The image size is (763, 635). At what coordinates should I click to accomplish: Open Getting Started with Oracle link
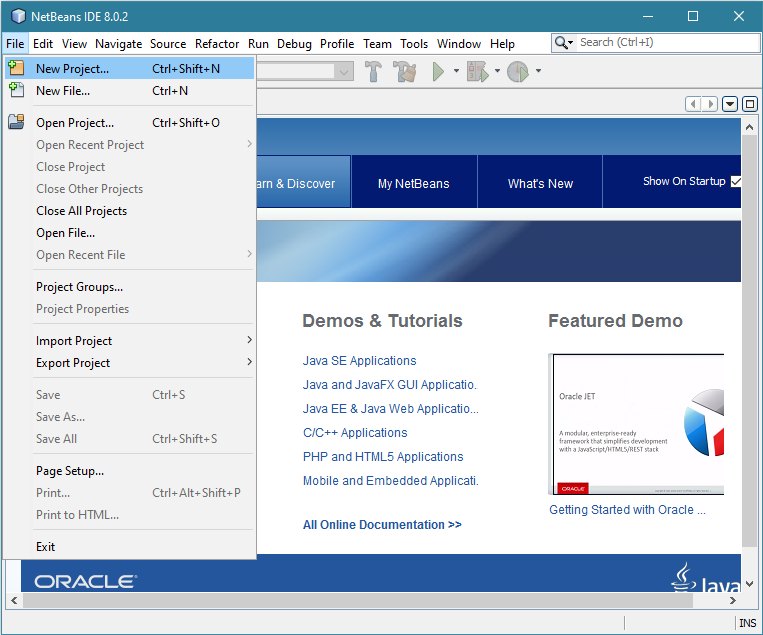coord(627,509)
